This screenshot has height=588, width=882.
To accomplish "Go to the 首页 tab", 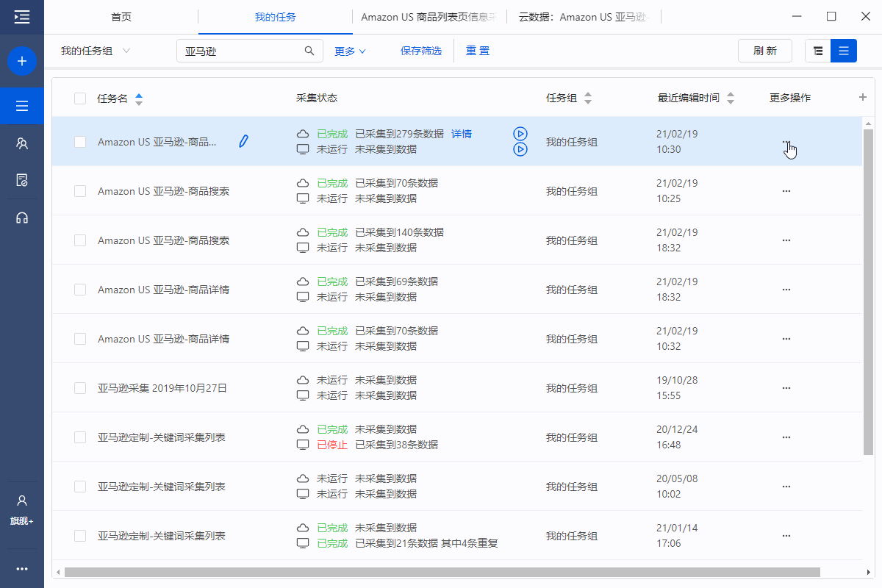I will 121,17.
